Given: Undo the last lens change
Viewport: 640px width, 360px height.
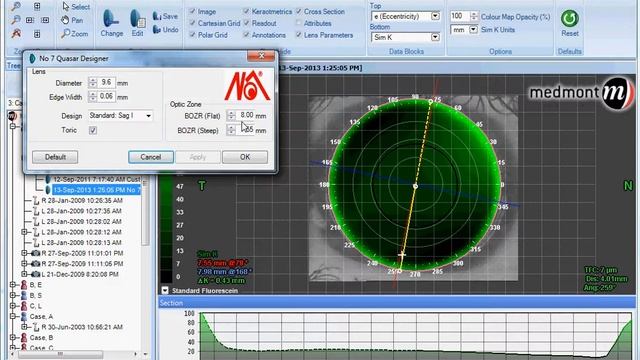Looking at the screenshot, I should tap(165, 29).
